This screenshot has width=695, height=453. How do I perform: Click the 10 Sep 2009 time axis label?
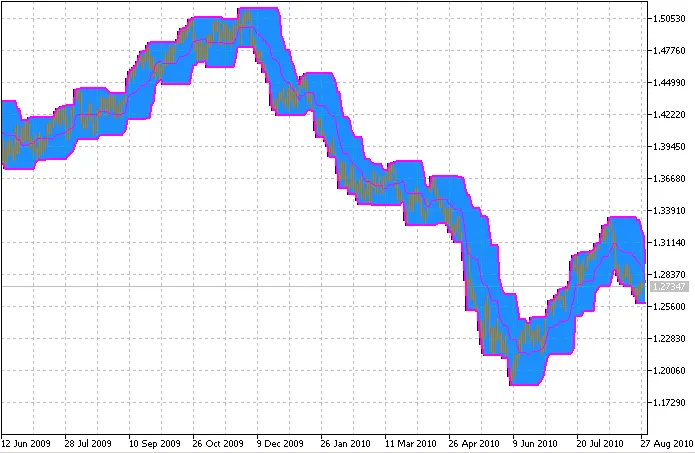tap(155, 442)
